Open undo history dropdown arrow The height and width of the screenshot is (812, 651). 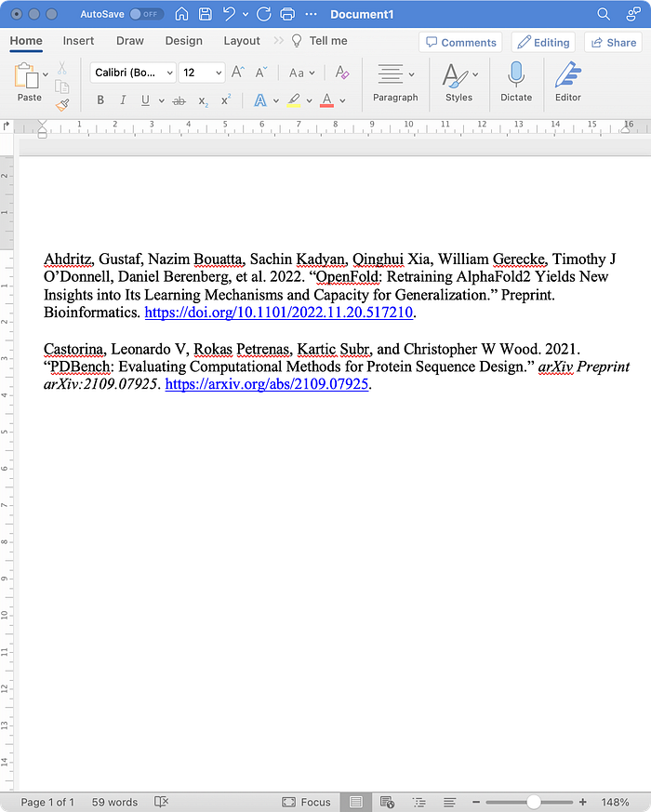pos(246,15)
